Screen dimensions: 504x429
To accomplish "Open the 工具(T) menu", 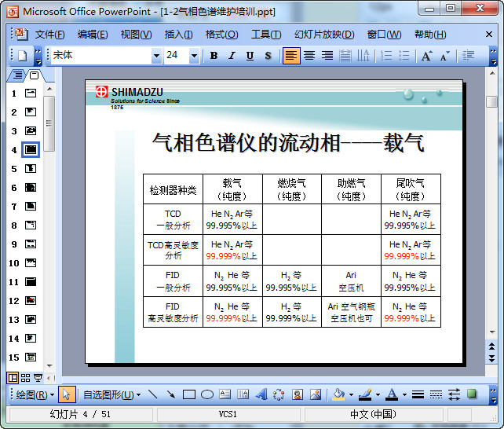I will [266, 34].
